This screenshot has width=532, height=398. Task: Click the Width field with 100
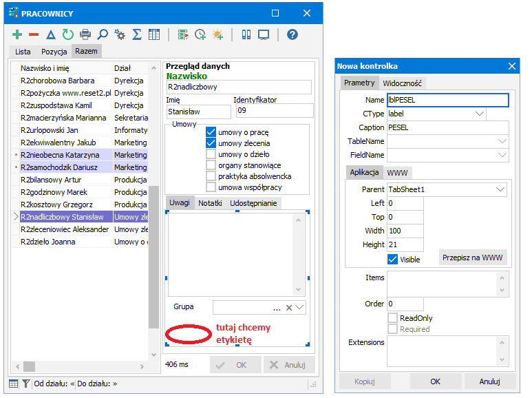pyautogui.click(x=405, y=231)
